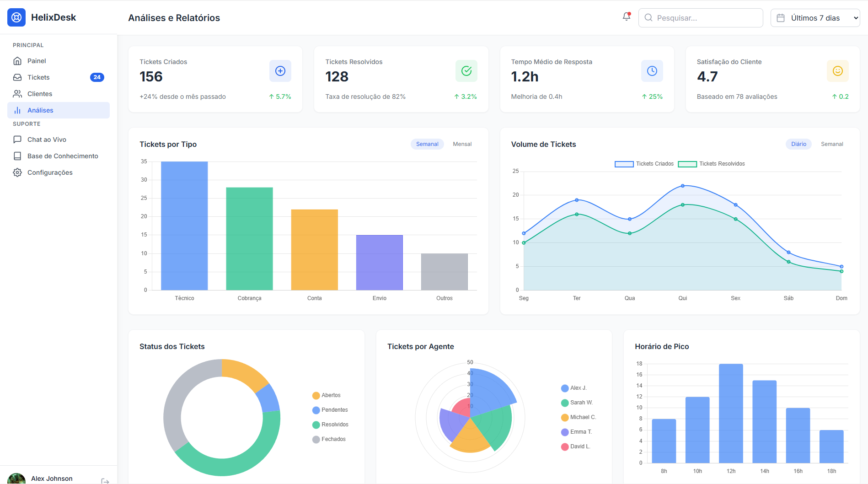Switch Tickets por Tipo to Mensal view
The height and width of the screenshot is (484, 868).
462,144
